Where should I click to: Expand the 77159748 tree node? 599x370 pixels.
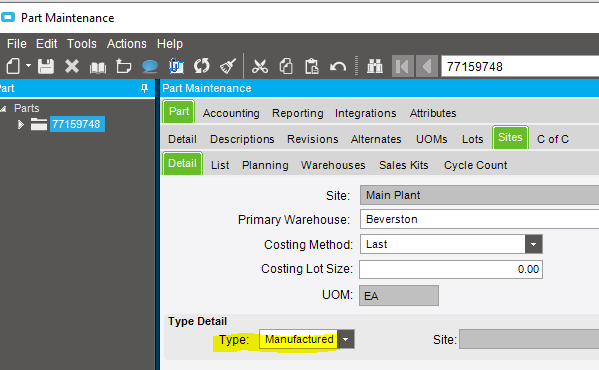coord(21,124)
